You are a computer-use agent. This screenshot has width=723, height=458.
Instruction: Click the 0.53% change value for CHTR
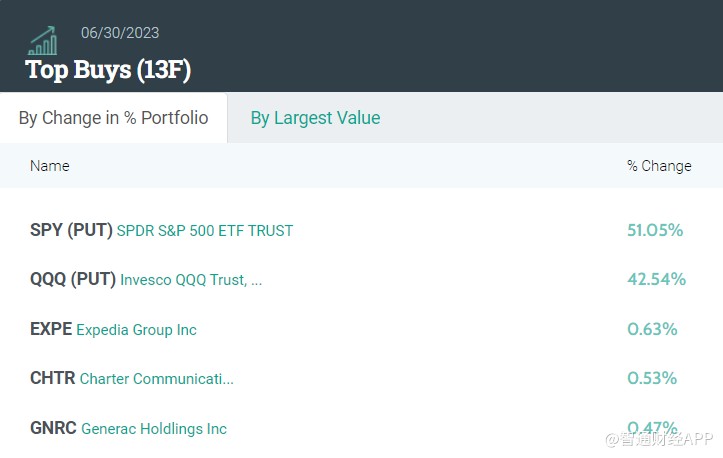pyautogui.click(x=652, y=378)
